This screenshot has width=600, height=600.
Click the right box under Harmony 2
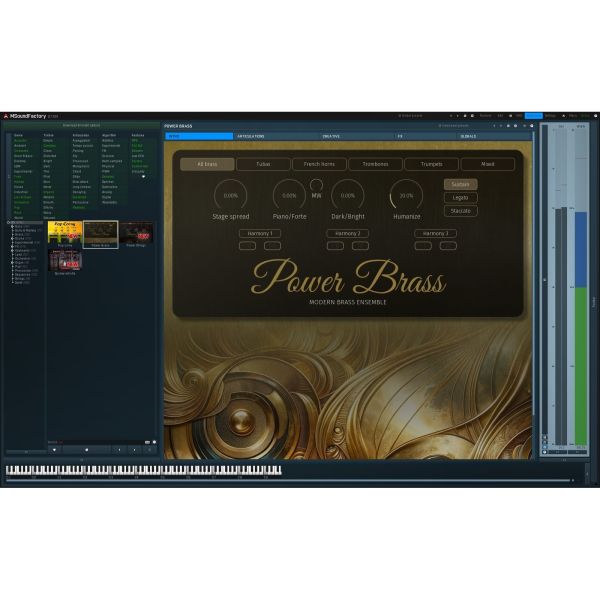[x=360, y=246]
